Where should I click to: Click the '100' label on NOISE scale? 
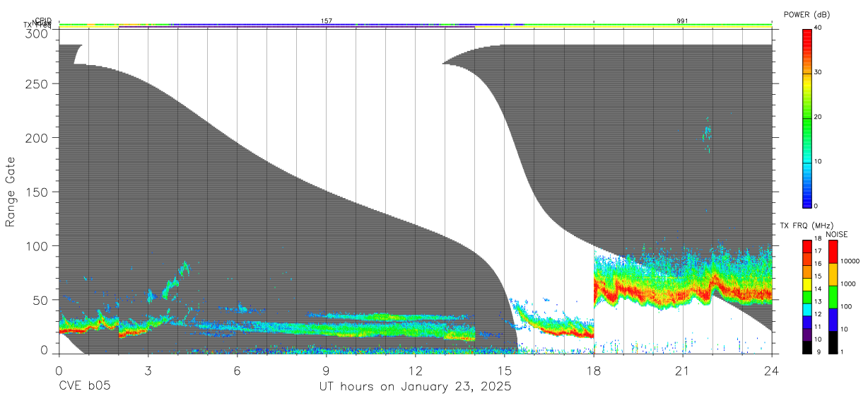pyautogui.click(x=847, y=306)
